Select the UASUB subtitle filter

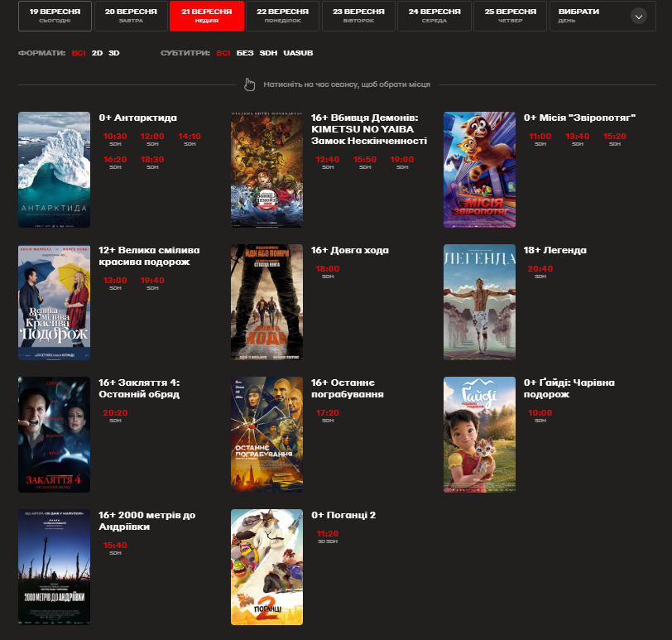pyautogui.click(x=298, y=53)
